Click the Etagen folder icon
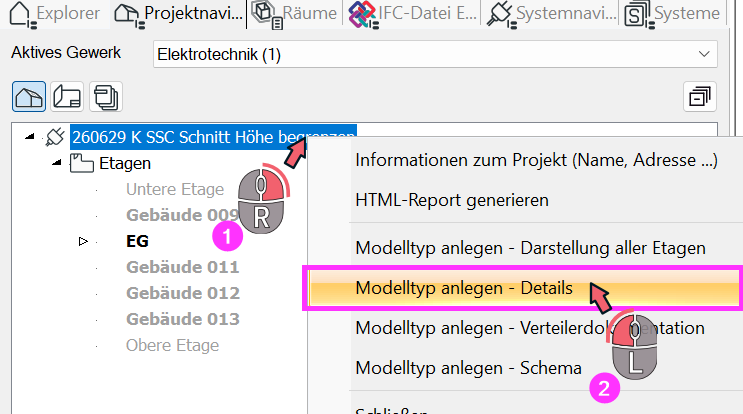The height and width of the screenshot is (414, 743). pyautogui.click(x=82, y=163)
